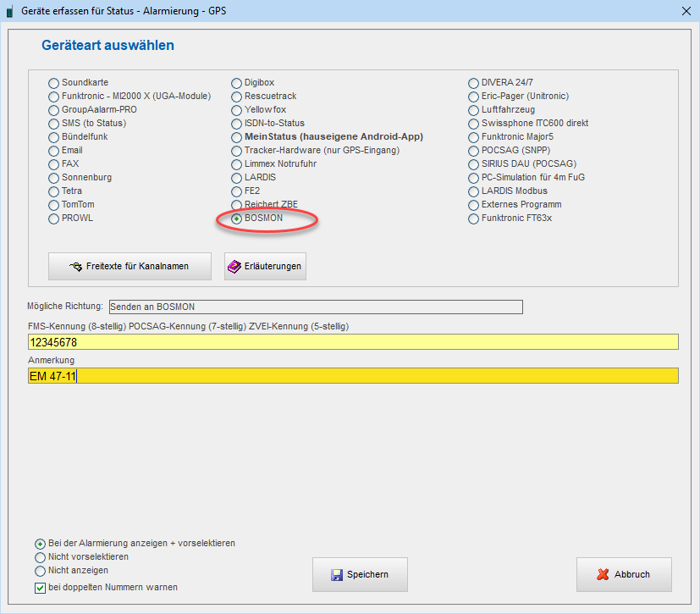
Task: Click the FMS-Kennung field containing 12345678
Action: (x=352, y=342)
